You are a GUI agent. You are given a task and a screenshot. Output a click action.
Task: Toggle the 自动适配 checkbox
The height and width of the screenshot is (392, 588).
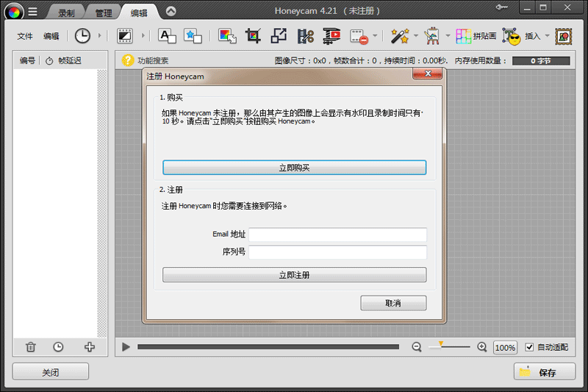(x=529, y=347)
